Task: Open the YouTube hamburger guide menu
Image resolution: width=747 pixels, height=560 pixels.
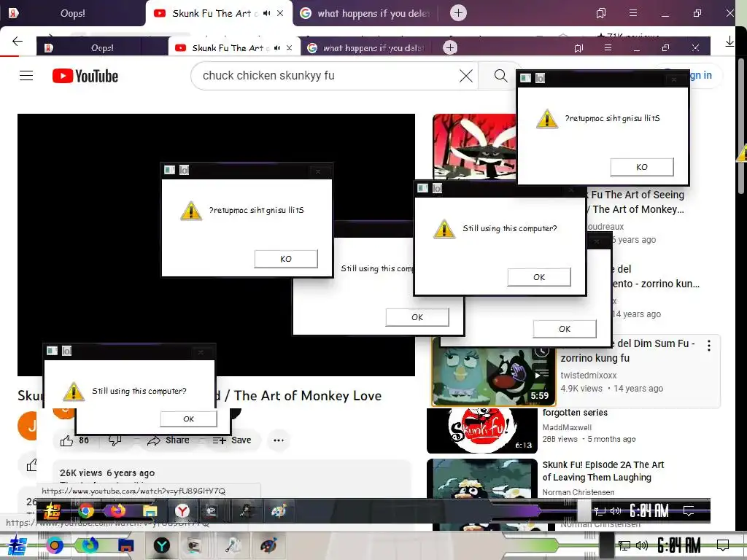Action: [26, 76]
